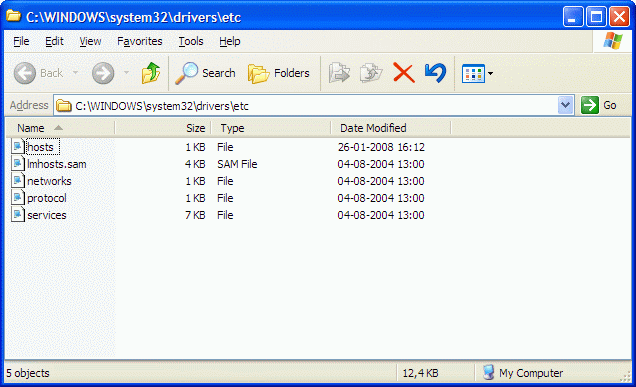The image size is (636, 387).
Task: Open the Back history dropdown arrow
Action: (75, 73)
